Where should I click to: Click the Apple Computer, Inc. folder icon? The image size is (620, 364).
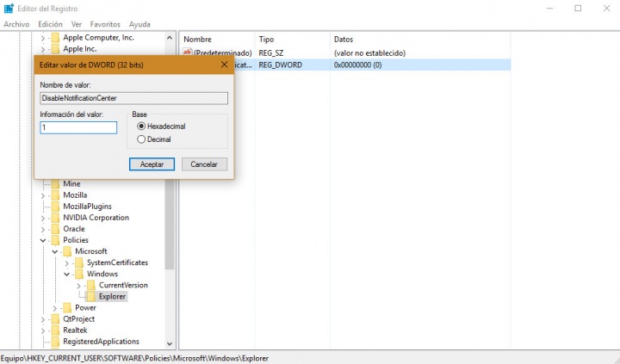tap(55, 38)
